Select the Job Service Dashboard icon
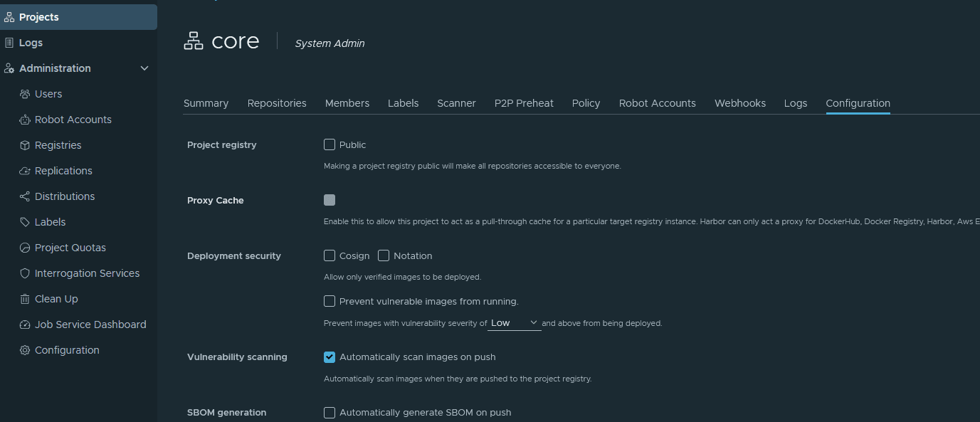The height and width of the screenshot is (422, 980). [x=24, y=324]
